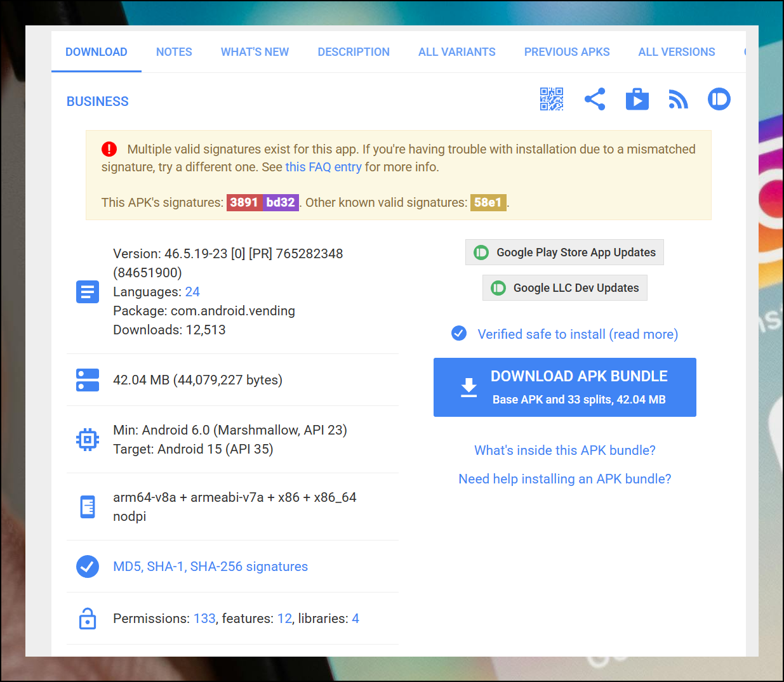Screen dimensions: 784x682
Task: Subscribe to Google Play Store App Updates
Action: click(x=564, y=252)
